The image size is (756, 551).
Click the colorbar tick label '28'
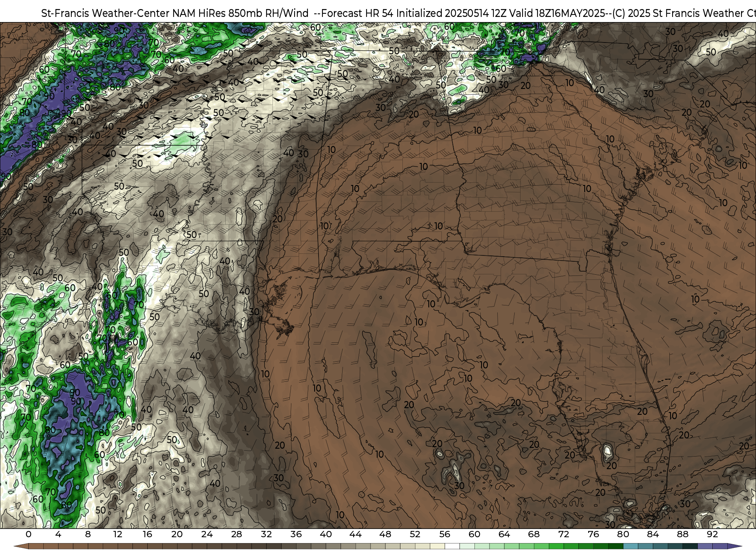click(x=237, y=534)
